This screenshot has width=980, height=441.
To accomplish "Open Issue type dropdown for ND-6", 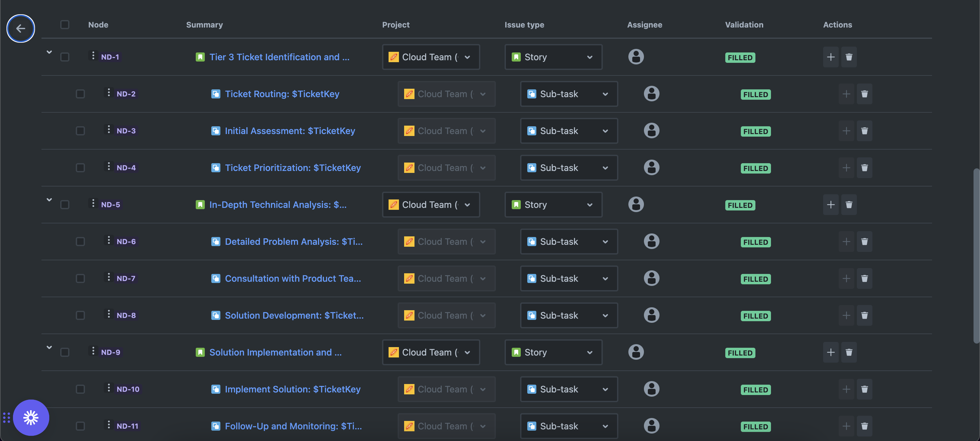I will (568, 242).
